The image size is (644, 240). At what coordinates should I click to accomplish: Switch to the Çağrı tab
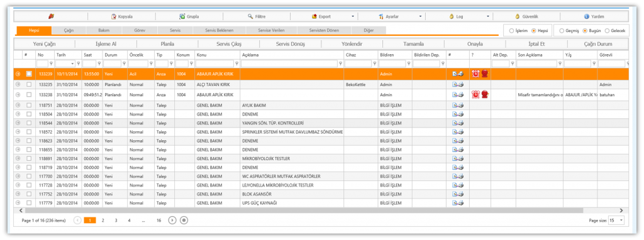tap(69, 31)
